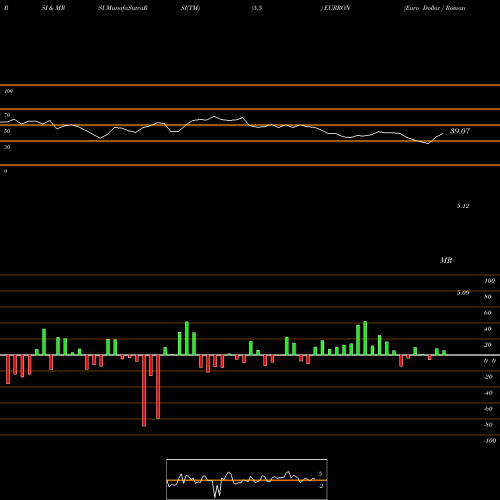Click the MR axis -80 label
Screen dimensions: 500x500
pos(488,425)
